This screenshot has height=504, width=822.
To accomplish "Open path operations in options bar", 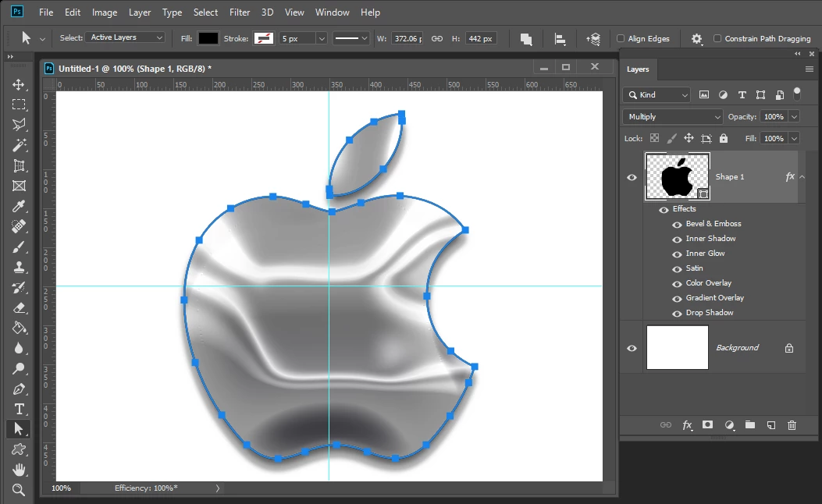I will pos(526,39).
